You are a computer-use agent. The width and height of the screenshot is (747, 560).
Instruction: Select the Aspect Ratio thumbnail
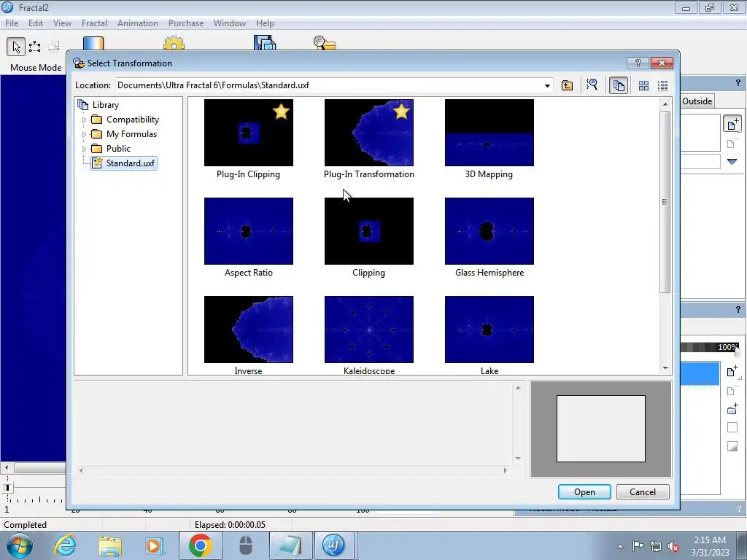[249, 231]
